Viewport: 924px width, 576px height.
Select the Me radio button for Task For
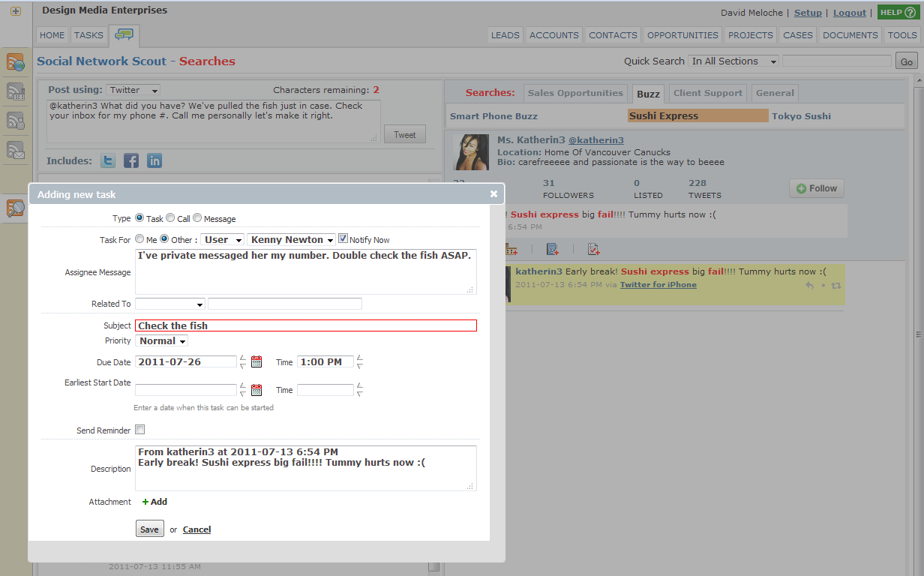point(139,239)
